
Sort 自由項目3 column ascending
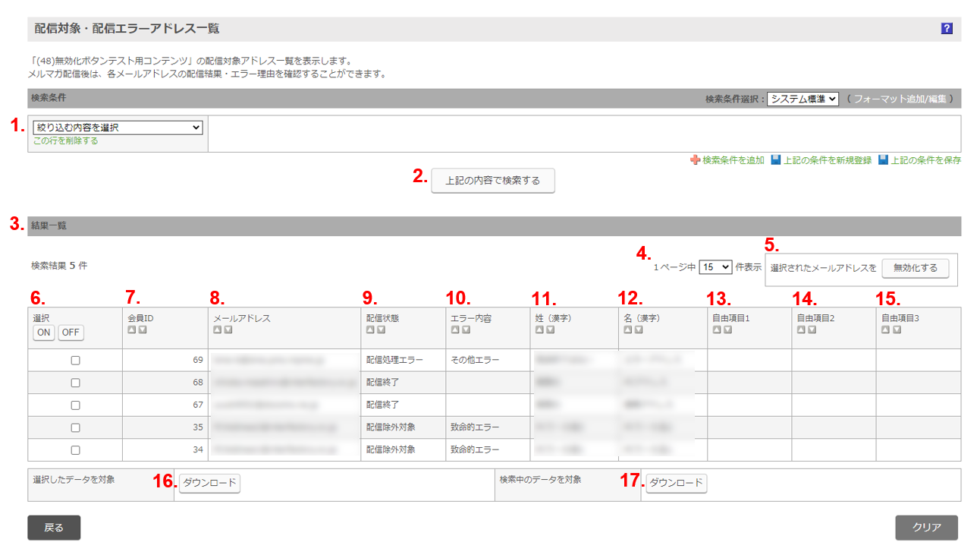[x=886, y=330]
